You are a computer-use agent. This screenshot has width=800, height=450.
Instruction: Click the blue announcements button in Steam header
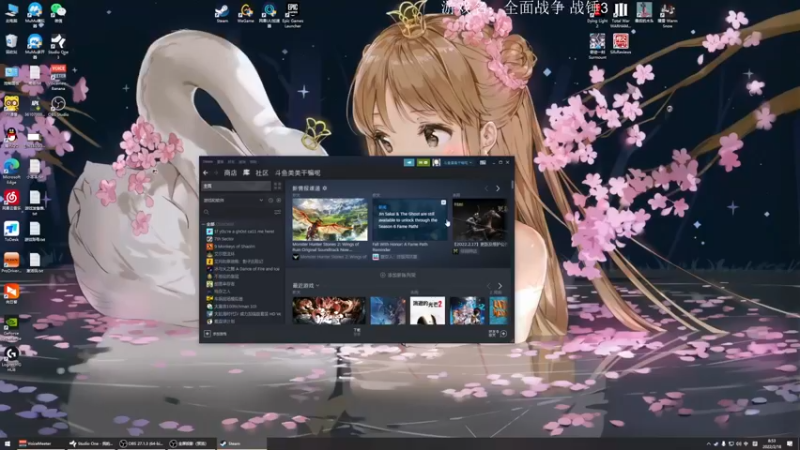pos(409,162)
